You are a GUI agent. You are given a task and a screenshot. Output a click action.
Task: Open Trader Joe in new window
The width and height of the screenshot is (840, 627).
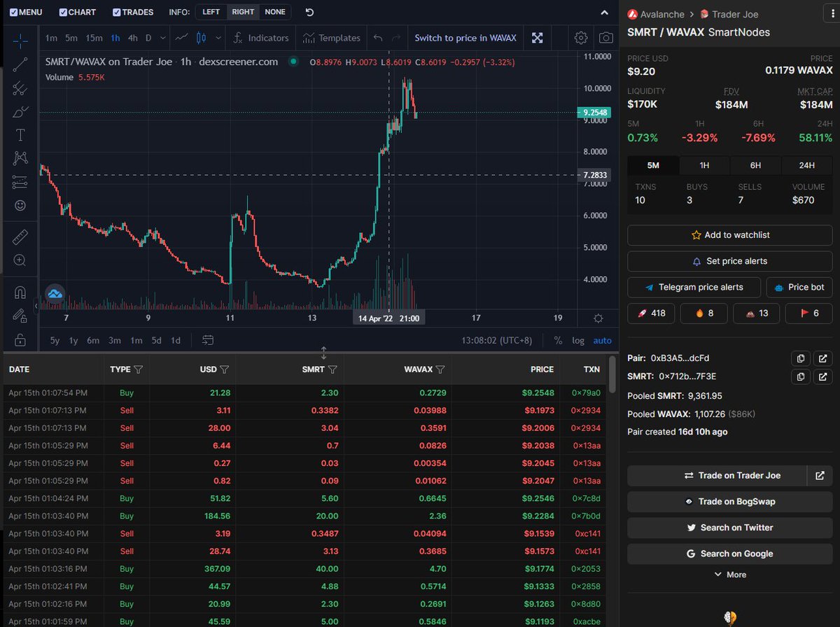click(x=820, y=475)
